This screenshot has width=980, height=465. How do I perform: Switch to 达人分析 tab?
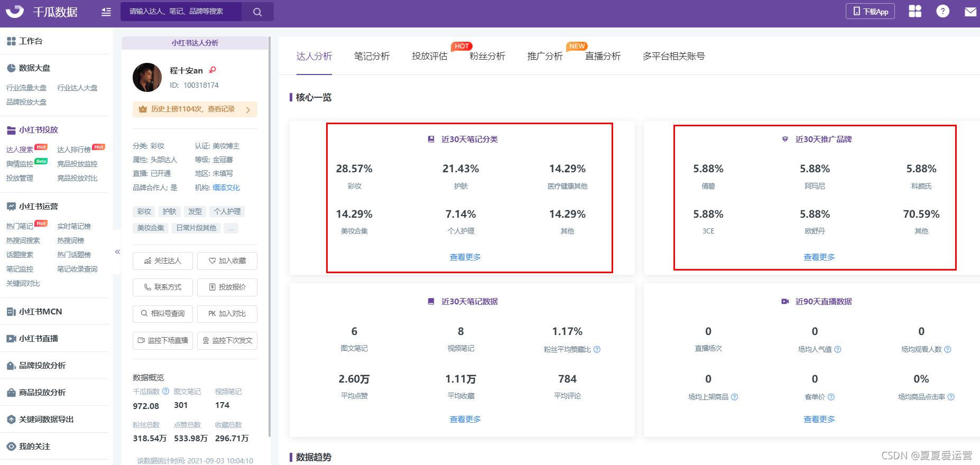314,56
